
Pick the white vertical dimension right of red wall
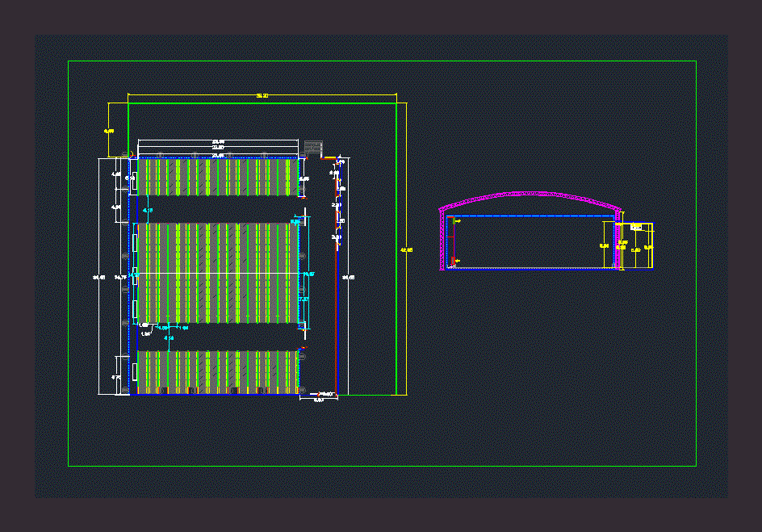click(349, 277)
